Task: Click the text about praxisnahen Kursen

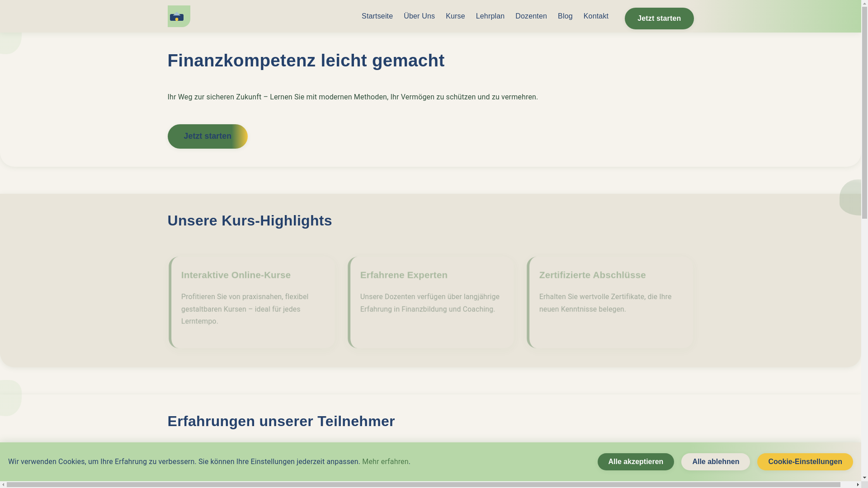Action: click(x=245, y=309)
